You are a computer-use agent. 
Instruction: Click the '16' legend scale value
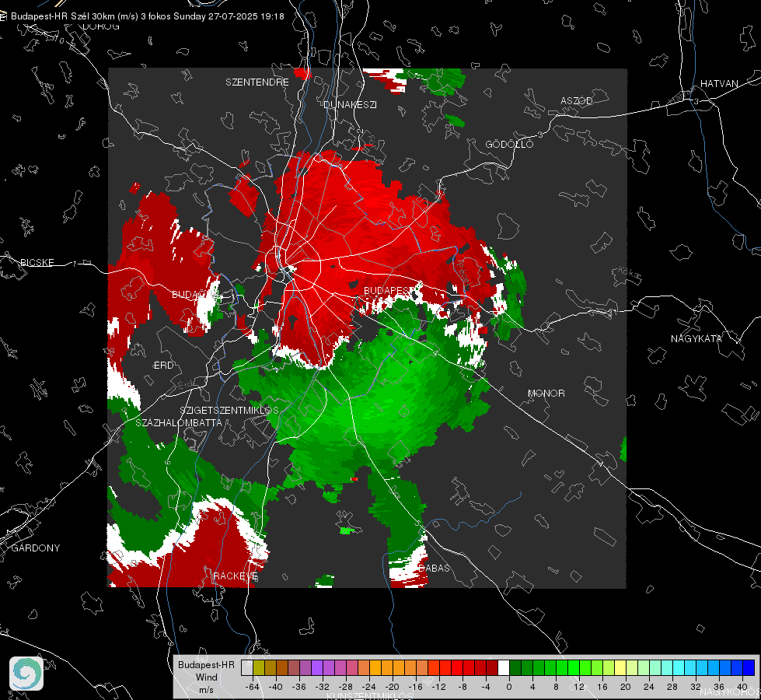coord(602,687)
